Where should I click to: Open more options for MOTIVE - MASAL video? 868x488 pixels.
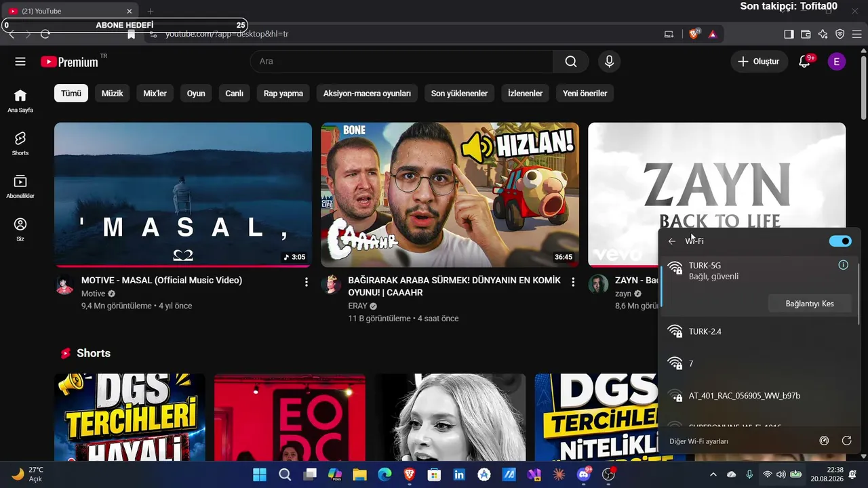coord(307,282)
